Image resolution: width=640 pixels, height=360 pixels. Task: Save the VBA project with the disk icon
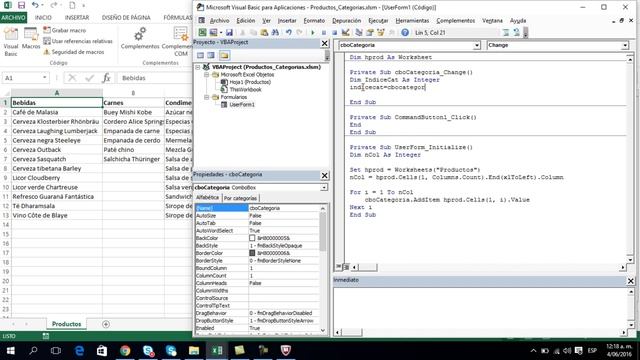[229, 33]
